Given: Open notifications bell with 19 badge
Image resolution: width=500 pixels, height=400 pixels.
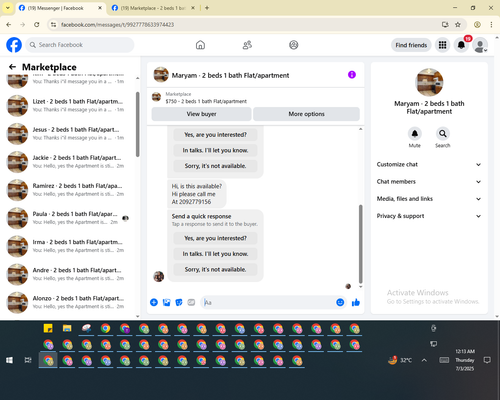Looking at the screenshot, I should click(461, 45).
